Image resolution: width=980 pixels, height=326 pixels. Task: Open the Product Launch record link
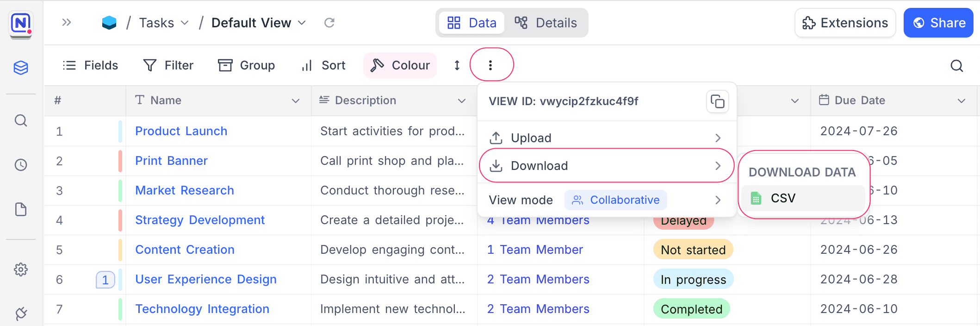pos(181,131)
